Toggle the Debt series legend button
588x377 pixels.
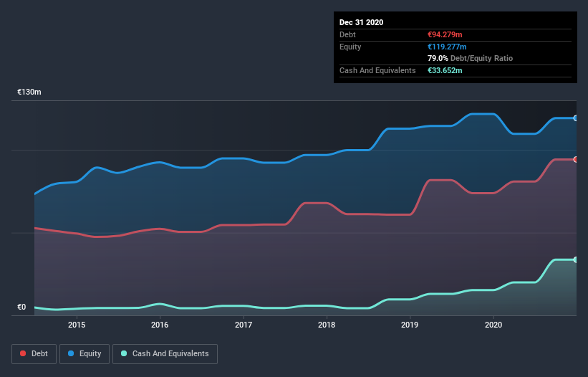pyautogui.click(x=34, y=354)
